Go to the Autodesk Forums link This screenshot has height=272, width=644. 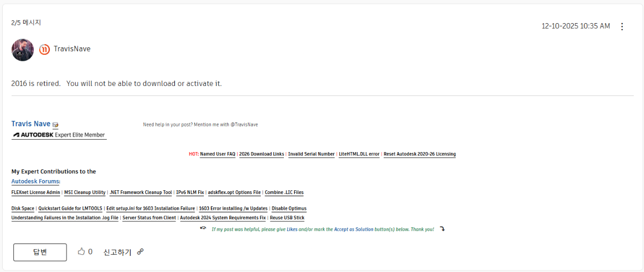pyautogui.click(x=35, y=182)
